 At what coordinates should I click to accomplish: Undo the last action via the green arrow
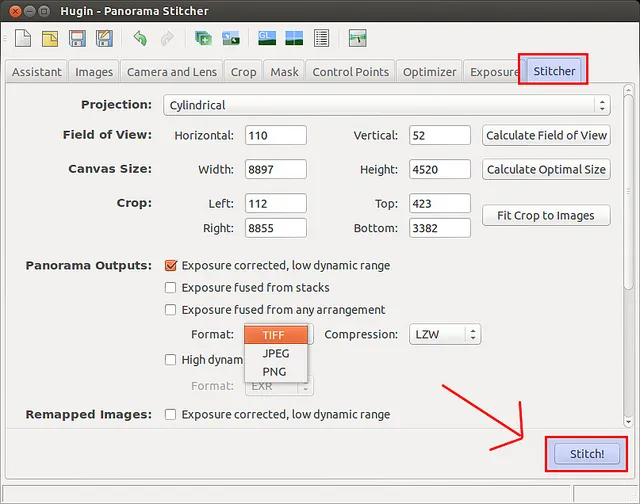(139, 39)
